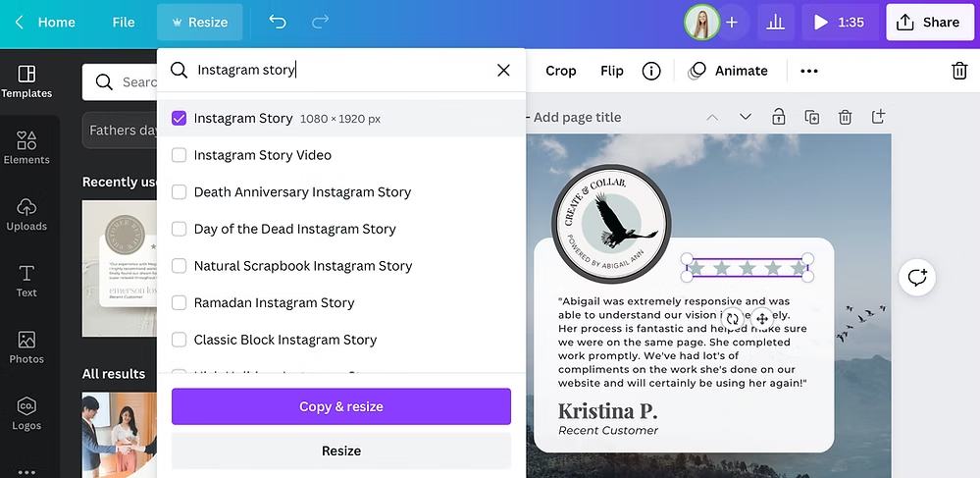Click the Instagram story search field
Viewport: 980px width, 478px height.
coord(340,70)
